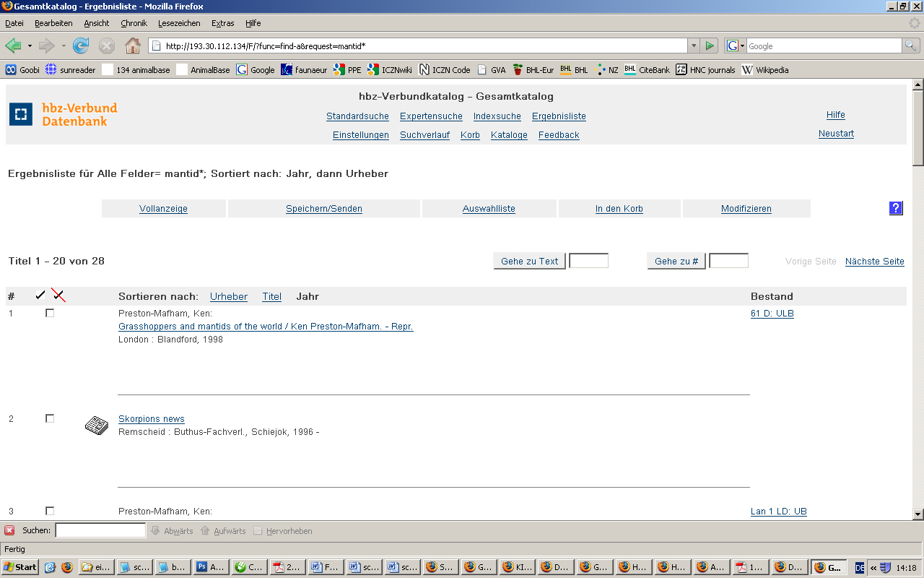The image size is (924, 578).
Task: Click the Firefox reload page icon
Action: tap(81, 46)
